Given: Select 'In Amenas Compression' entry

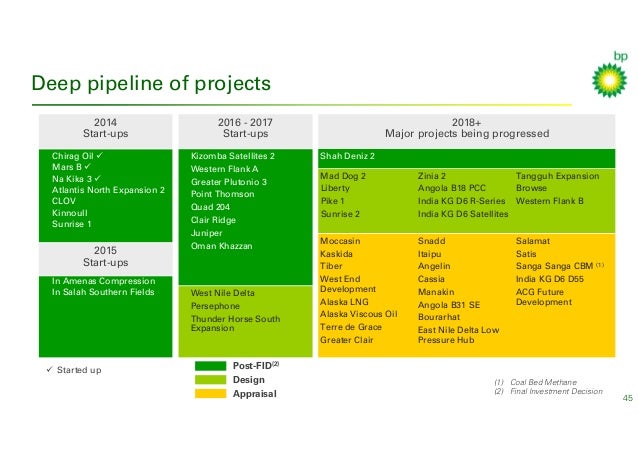Looking at the screenshot, I should coord(103,281).
